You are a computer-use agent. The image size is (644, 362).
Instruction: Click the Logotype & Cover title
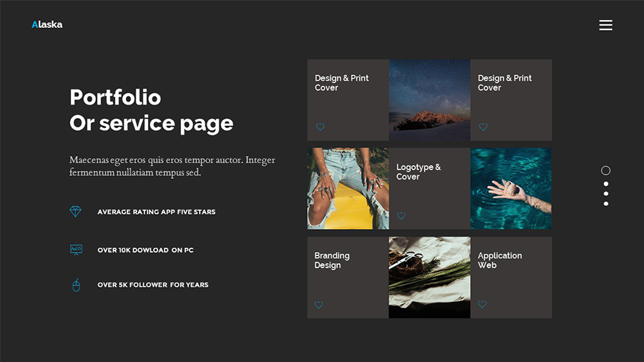click(x=418, y=172)
